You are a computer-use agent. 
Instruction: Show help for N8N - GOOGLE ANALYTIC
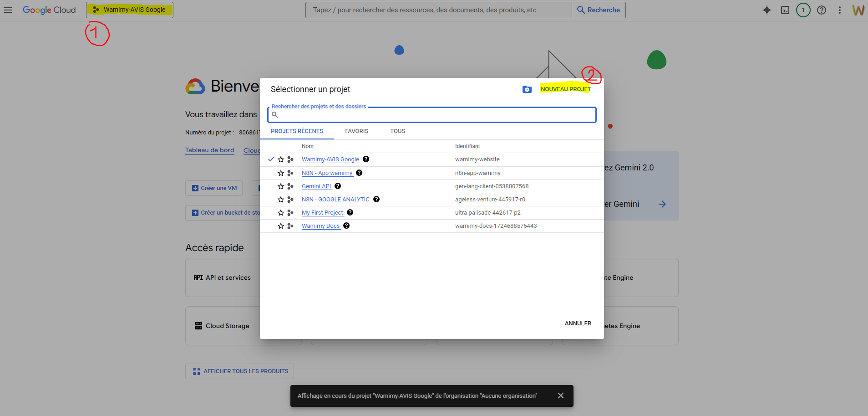(376, 199)
